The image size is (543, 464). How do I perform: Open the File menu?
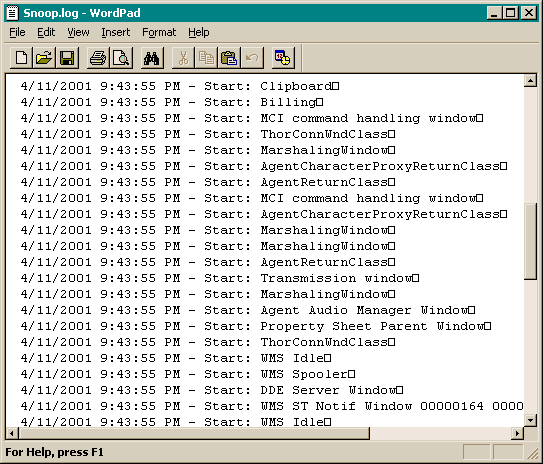click(x=17, y=32)
